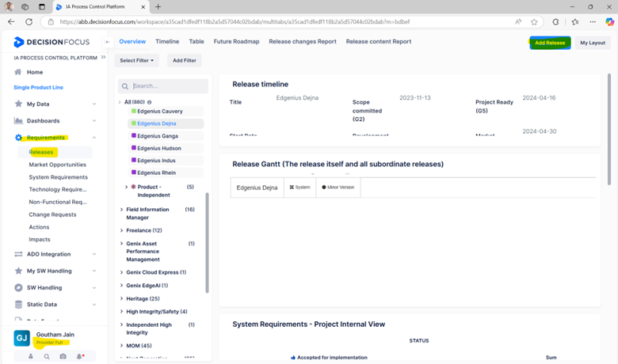
Task: Collapse the Requirements section chevron
Action: [x=94, y=138]
